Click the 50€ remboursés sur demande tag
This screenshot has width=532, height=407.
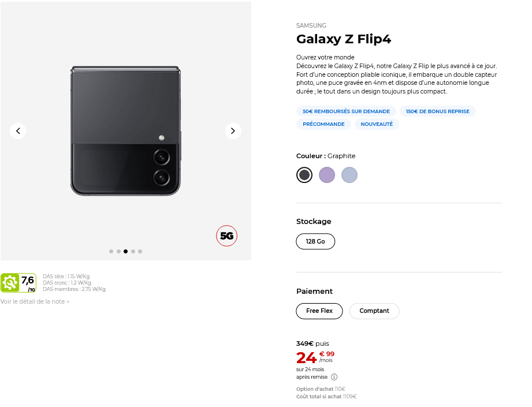pos(346,111)
